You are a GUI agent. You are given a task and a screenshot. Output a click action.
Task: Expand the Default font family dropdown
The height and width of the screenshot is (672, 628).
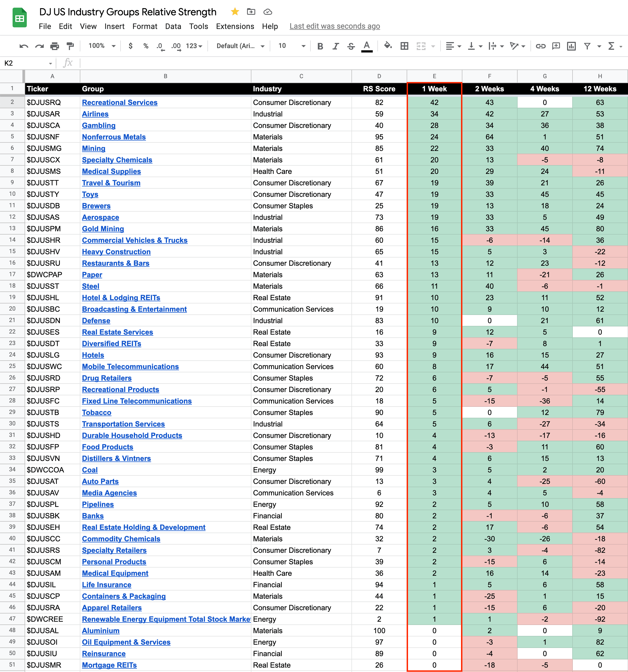(x=240, y=46)
